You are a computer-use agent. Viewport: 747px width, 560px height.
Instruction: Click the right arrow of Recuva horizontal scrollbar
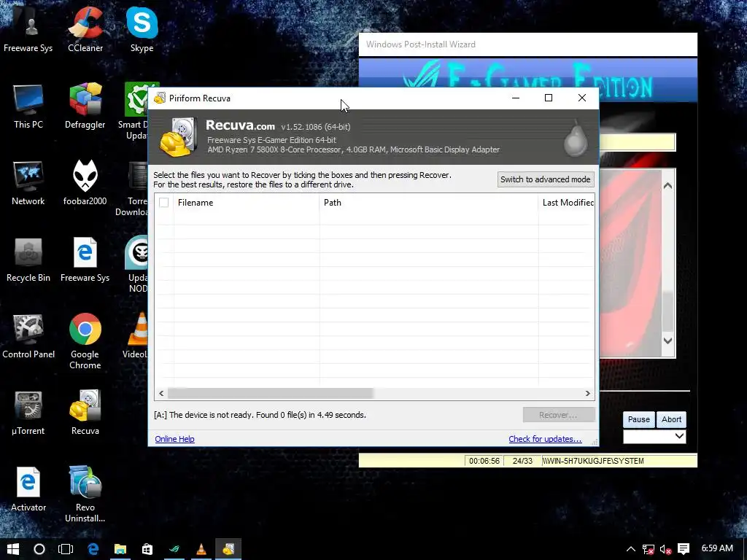[587, 393]
